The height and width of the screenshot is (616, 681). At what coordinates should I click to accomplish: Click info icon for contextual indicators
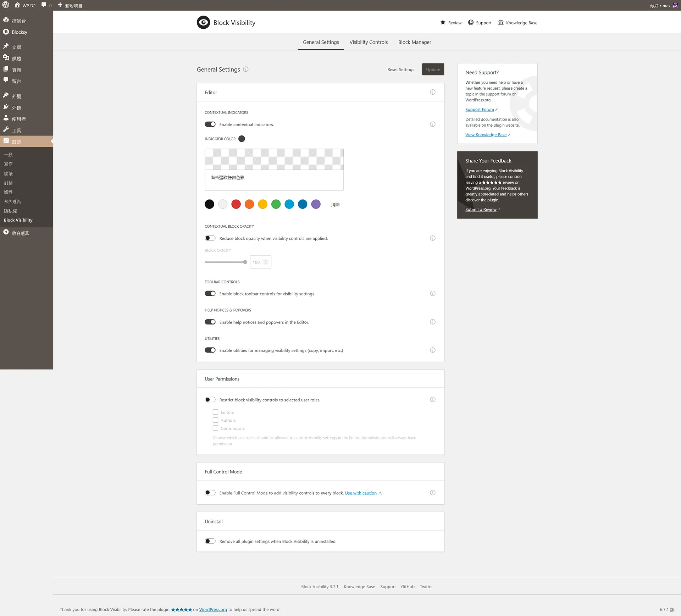pos(433,124)
